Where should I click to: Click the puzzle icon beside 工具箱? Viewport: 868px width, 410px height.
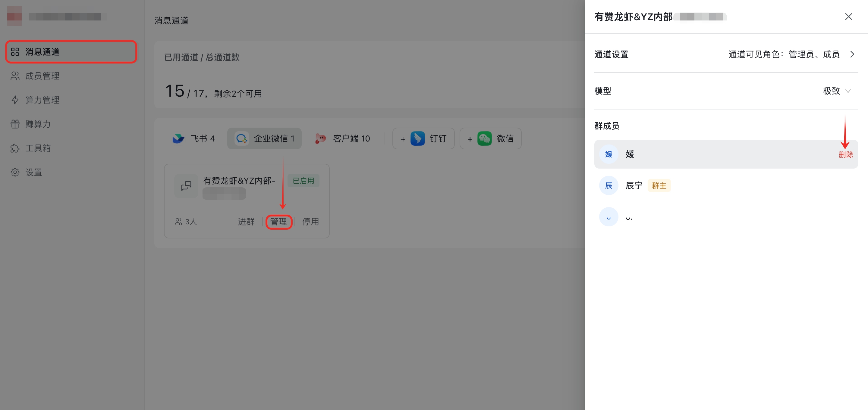(x=15, y=148)
